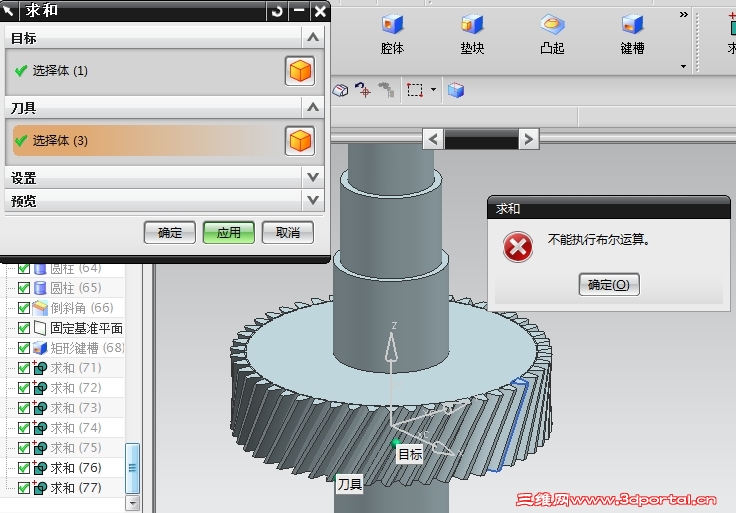Toggle checkbox for 求和 (75)

coord(23,448)
